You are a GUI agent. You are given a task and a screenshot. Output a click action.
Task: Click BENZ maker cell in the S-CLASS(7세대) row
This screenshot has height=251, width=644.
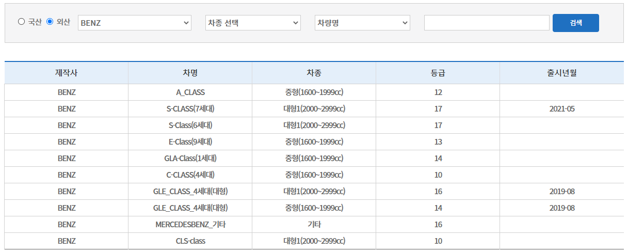67,109
